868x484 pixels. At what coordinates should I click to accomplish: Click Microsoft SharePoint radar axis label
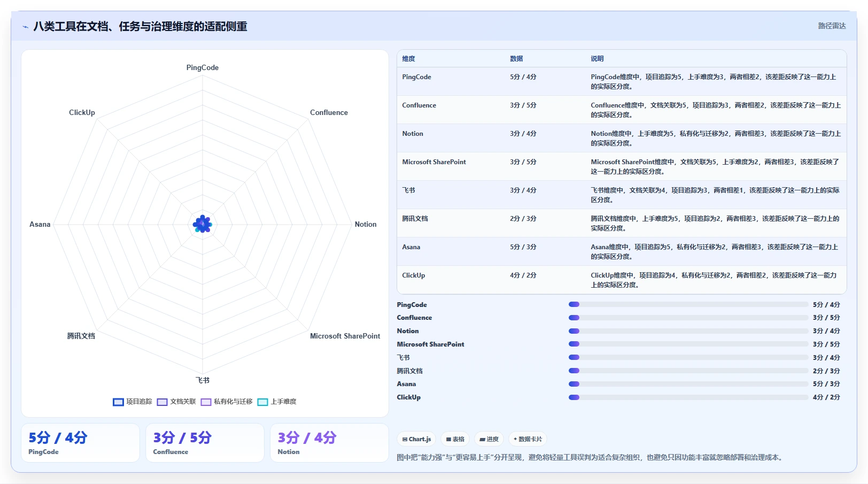click(x=345, y=336)
